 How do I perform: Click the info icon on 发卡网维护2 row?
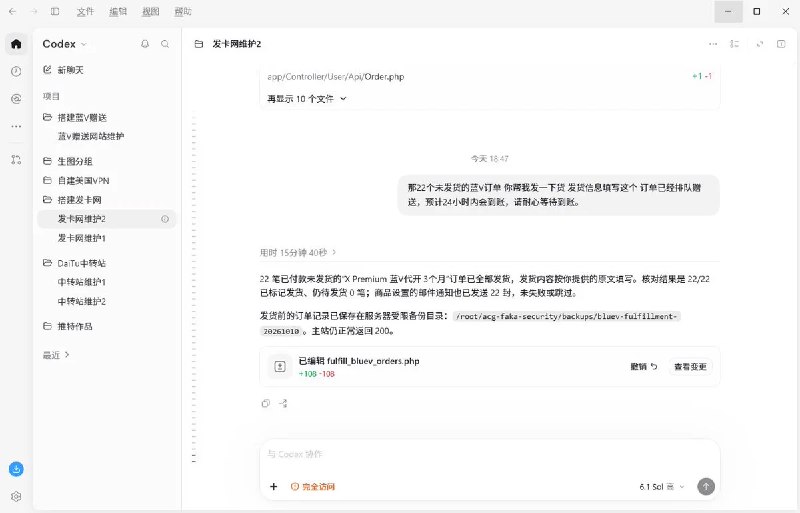(165, 219)
